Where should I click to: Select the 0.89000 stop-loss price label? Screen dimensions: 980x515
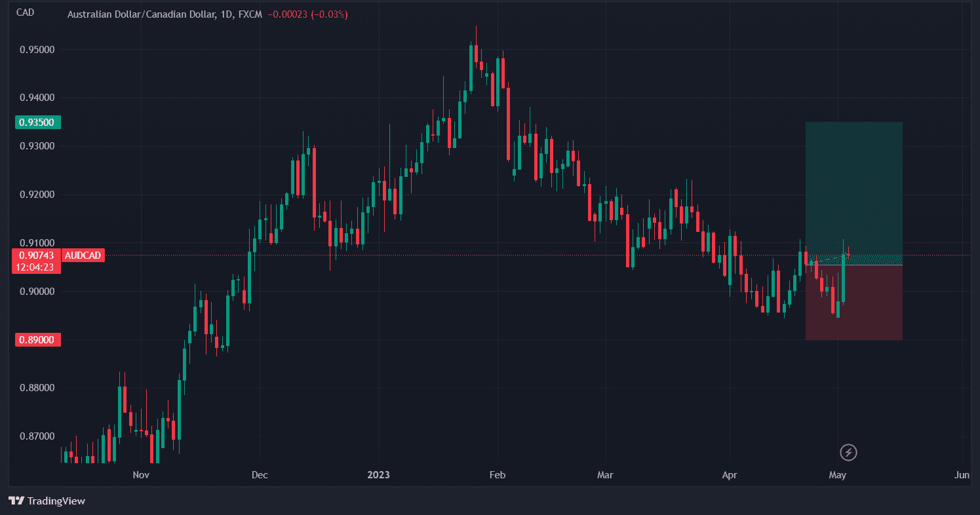tap(38, 340)
